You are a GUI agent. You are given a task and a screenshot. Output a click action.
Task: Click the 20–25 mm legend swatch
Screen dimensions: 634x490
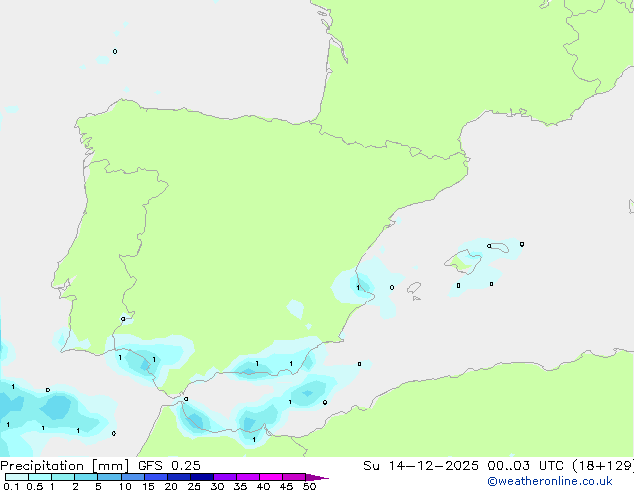(179, 477)
